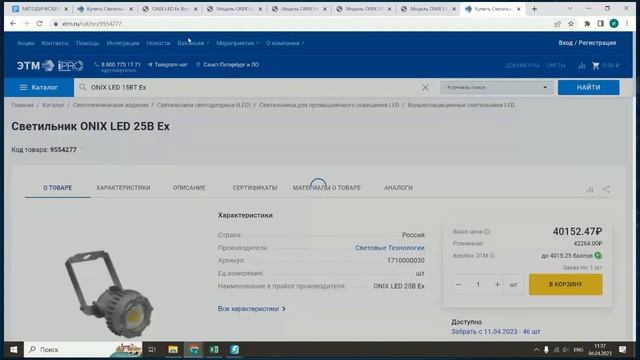Focus the search field containing ONIX LED

[249, 87]
